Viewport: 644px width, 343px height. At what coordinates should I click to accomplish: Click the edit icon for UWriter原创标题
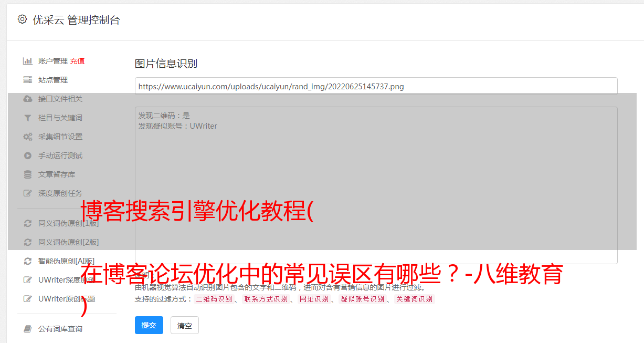pos(28,299)
